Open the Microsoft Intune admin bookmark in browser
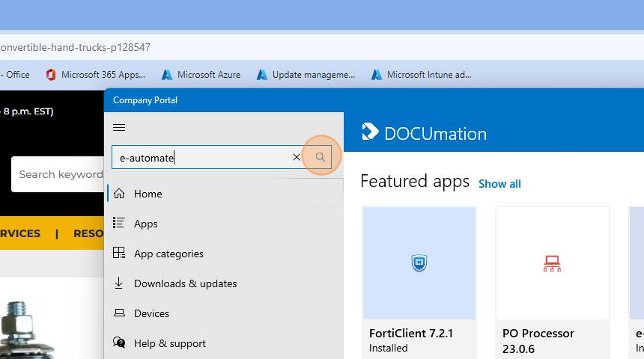 tap(422, 75)
